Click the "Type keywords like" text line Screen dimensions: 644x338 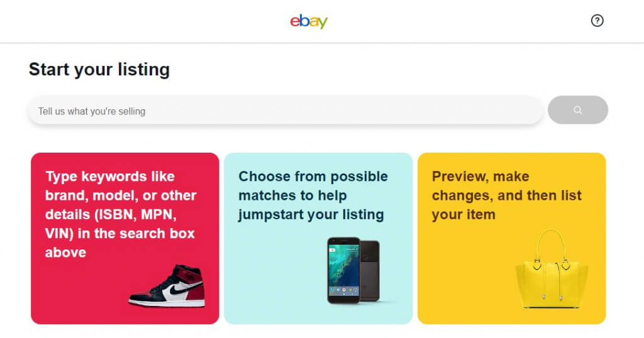point(110,177)
